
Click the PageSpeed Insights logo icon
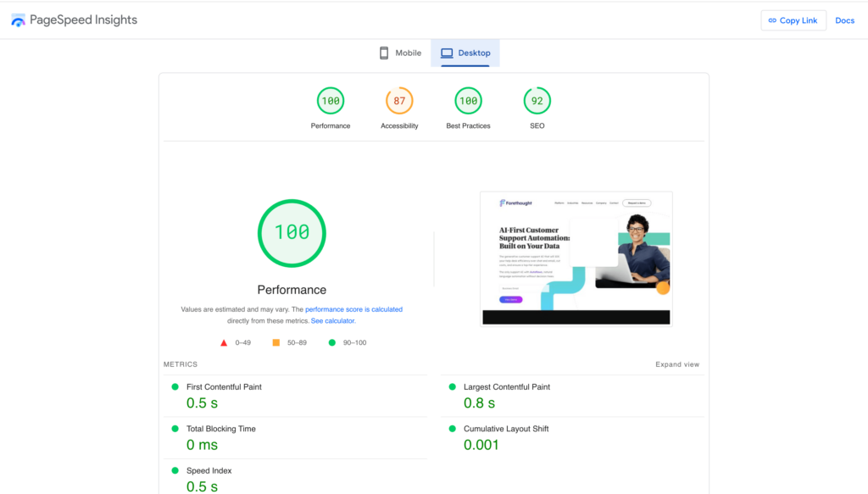point(18,20)
